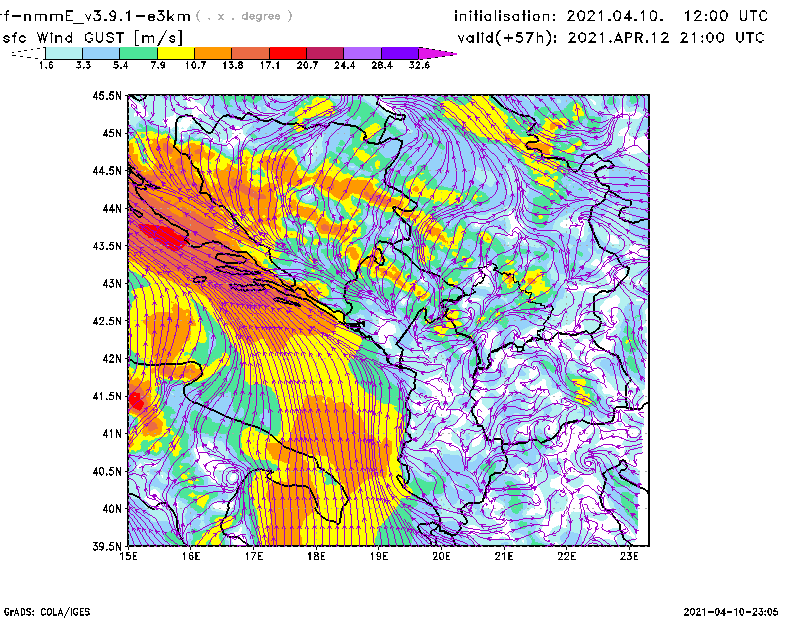Click the 43.5N latitude label
This screenshot has width=800, height=618.
(x=107, y=246)
